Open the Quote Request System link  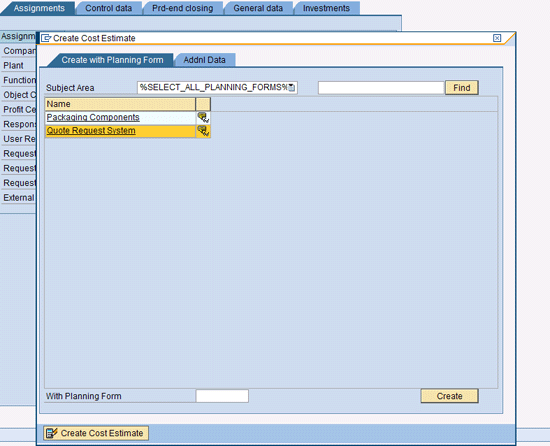[91, 130]
